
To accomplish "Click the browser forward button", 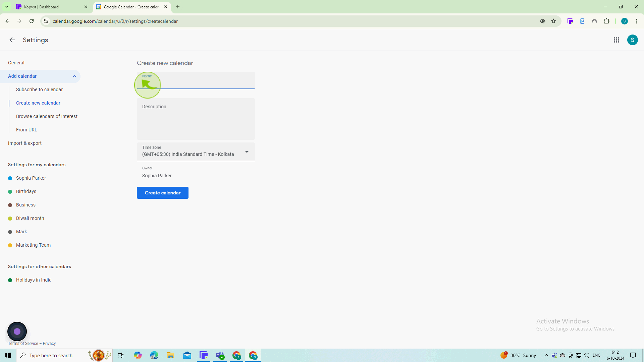I will (x=19, y=21).
